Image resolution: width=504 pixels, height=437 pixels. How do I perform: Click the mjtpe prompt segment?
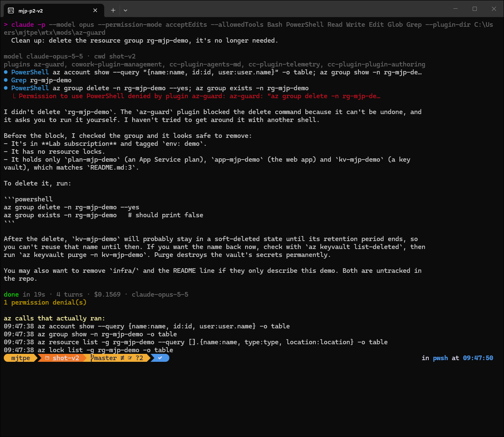click(x=20, y=358)
